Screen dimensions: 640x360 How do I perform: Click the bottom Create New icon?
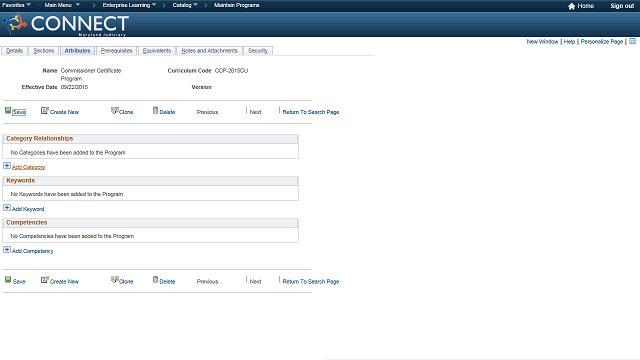click(44, 280)
